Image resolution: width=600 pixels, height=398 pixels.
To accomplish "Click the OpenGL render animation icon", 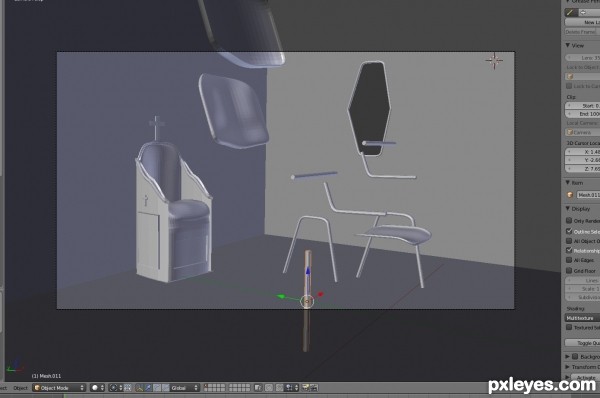I will (x=314, y=388).
